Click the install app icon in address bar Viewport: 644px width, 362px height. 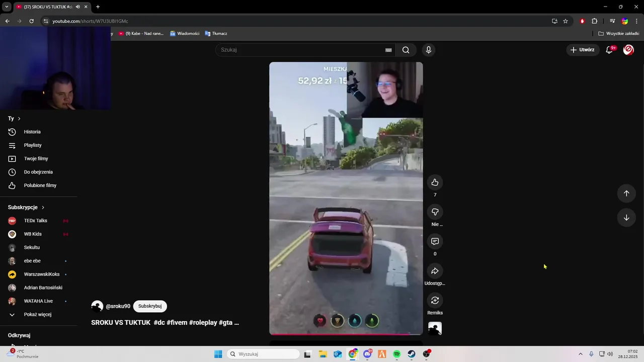554,21
